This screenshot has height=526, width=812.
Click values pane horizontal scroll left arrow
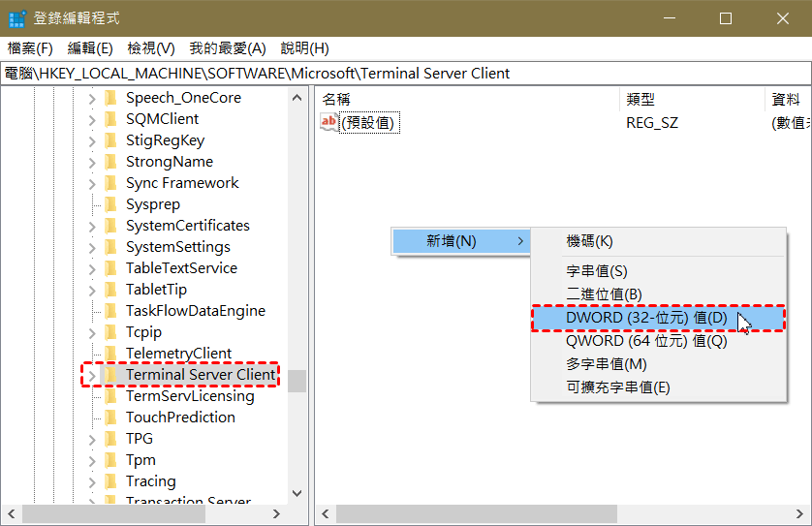click(x=326, y=513)
